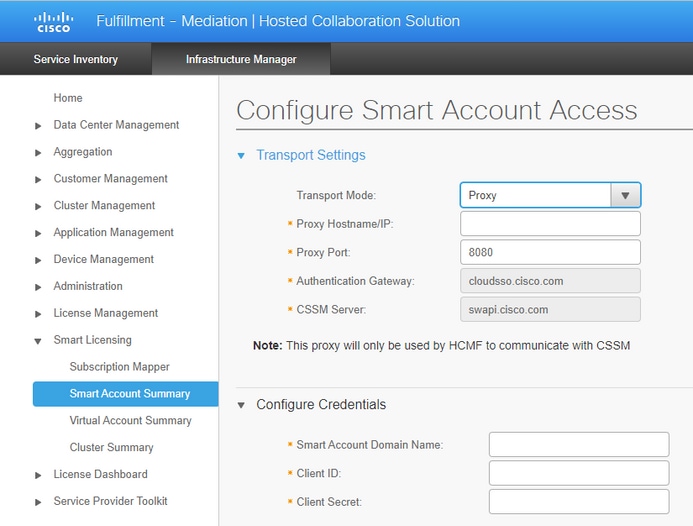Collapse the Smart Licensing arrow
Viewport: 693px width, 526px height.
[38, 341]
